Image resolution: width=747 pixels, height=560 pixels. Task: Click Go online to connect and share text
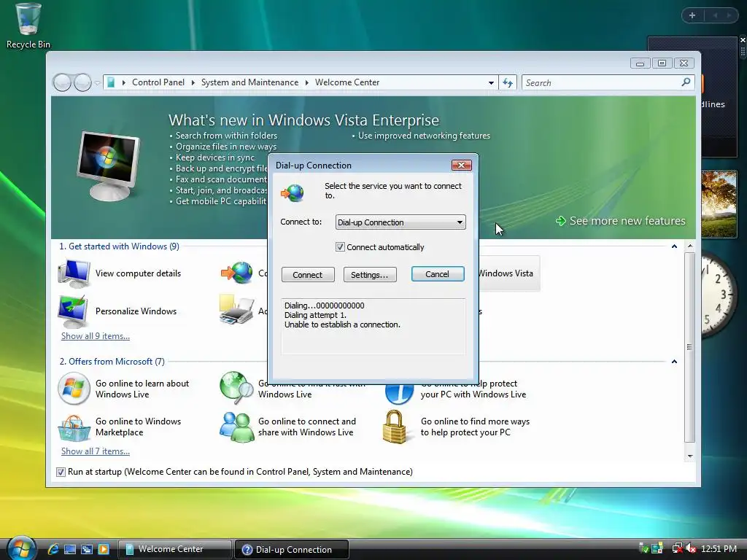(x=307, y=427)
